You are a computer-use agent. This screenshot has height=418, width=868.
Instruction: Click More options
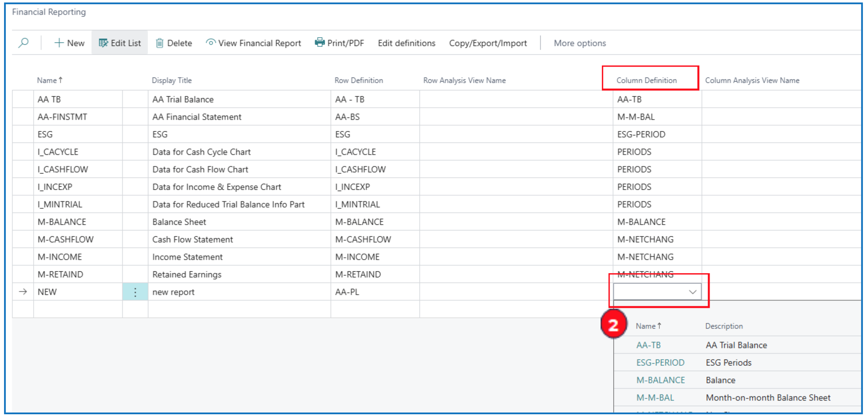tap(580, 43)
